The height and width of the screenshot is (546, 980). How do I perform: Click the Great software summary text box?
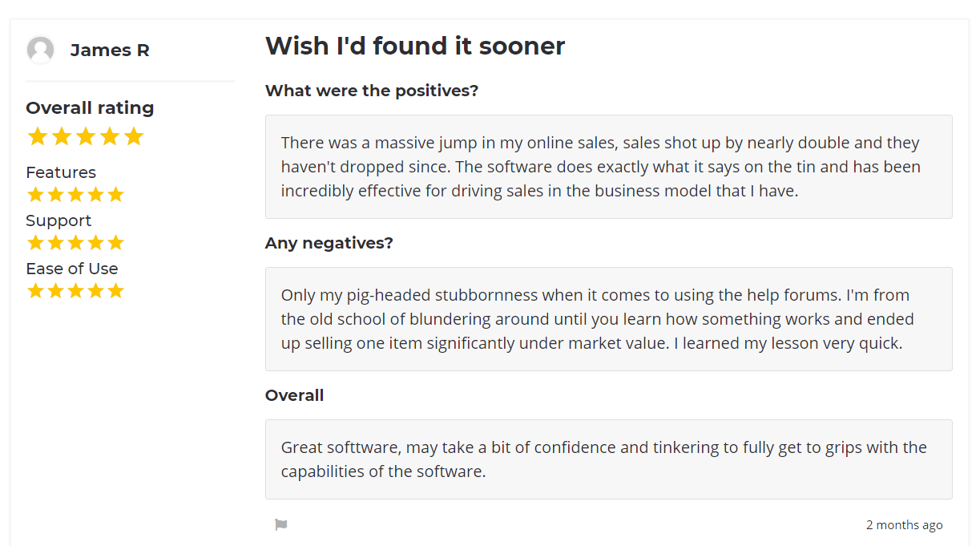tap(609, 459)
